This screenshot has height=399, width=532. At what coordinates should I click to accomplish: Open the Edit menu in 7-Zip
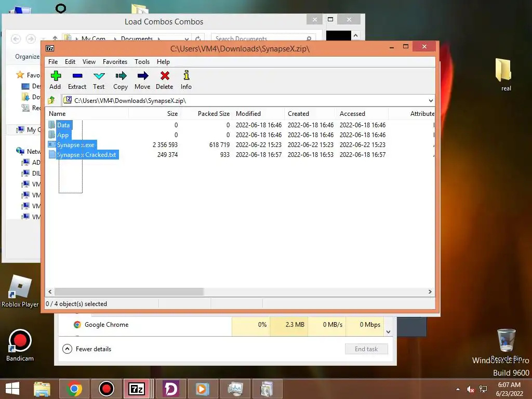70,62
